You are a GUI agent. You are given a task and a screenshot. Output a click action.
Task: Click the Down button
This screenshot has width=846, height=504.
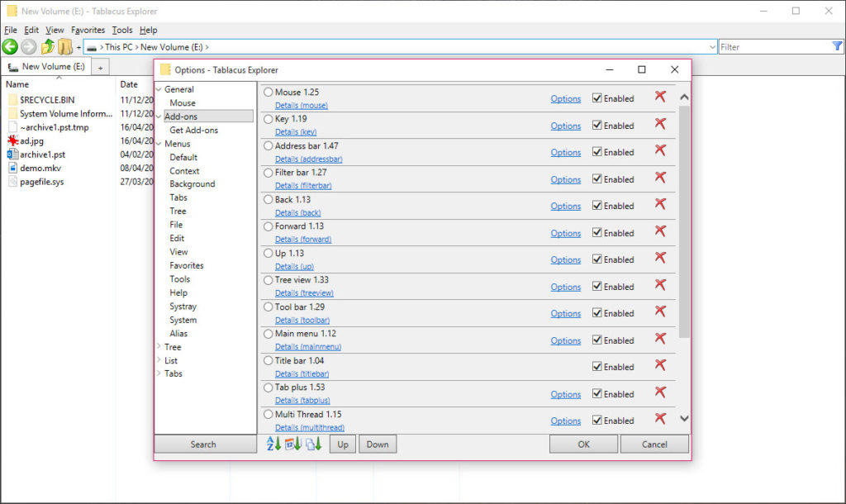tap(378, 445)
